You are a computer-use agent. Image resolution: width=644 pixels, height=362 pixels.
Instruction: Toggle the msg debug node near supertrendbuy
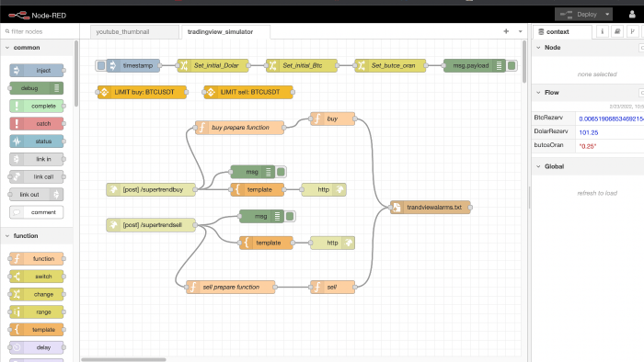(281, 172)
